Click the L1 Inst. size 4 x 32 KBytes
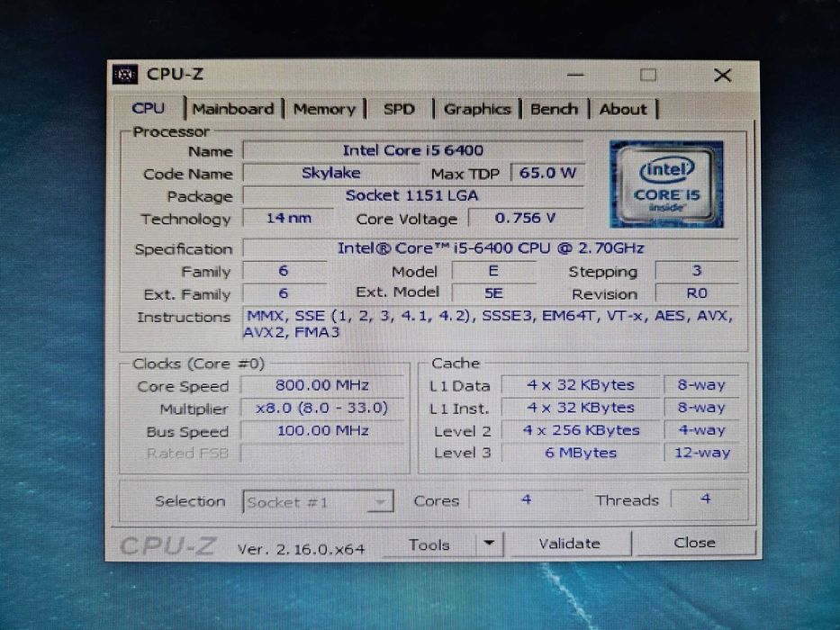Image resolution: width=840 pixels, height=630 pixels. (581, 408)
